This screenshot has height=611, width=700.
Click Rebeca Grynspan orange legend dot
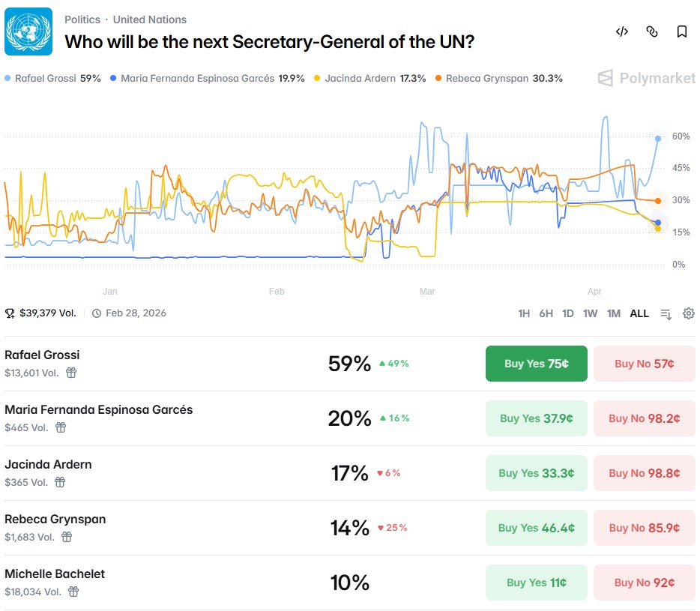pos(440,78)
